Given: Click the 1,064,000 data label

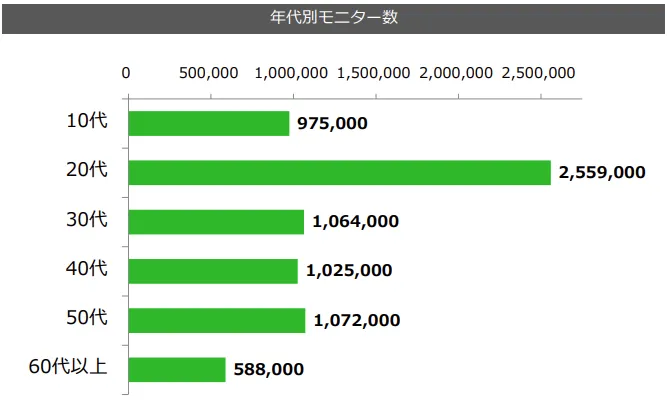Looking at the screenshot, I should 355,221.
